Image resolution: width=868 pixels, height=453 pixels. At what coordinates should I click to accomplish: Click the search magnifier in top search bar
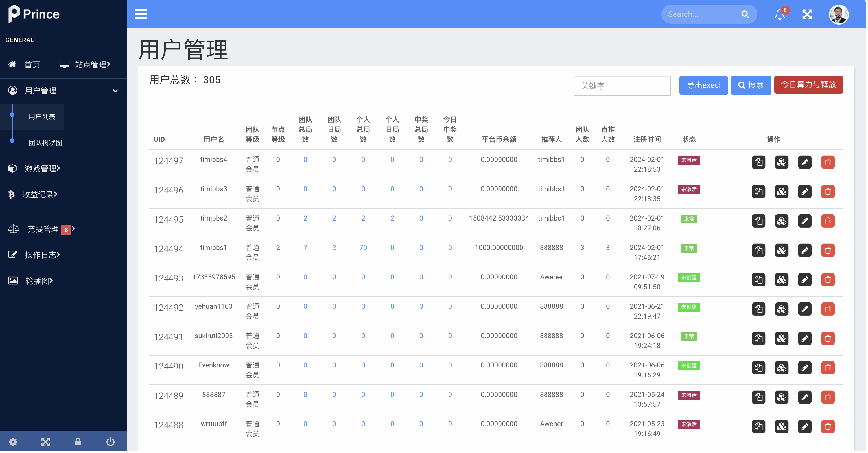click(745, 14)
